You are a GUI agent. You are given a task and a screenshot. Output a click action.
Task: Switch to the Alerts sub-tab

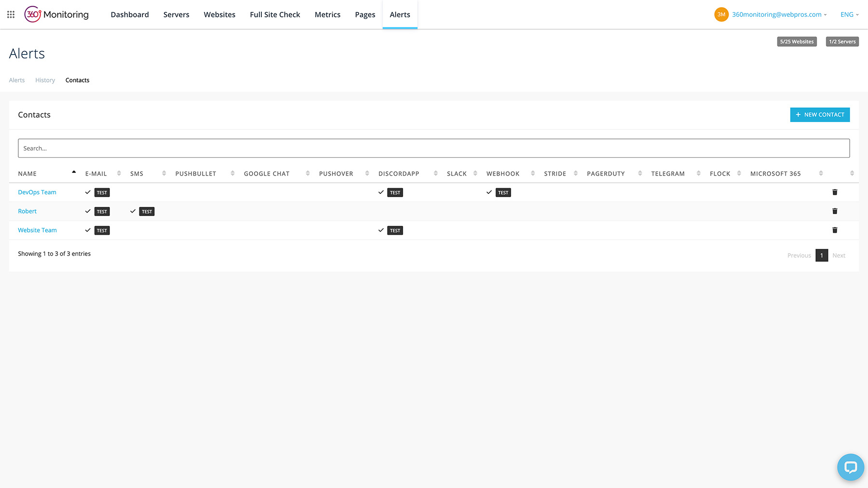[17, 80]
